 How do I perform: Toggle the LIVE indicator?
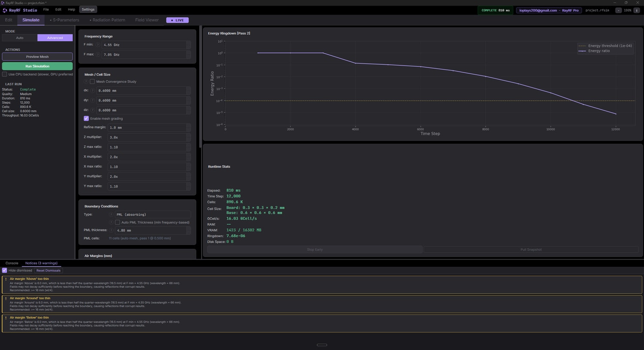coord(177,20)
